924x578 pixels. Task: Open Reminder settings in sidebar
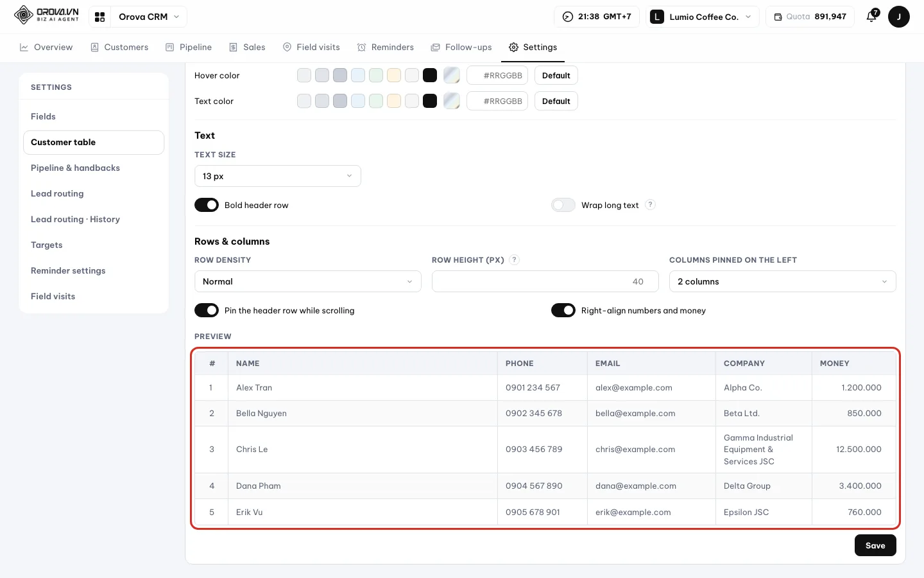point(94,270)
